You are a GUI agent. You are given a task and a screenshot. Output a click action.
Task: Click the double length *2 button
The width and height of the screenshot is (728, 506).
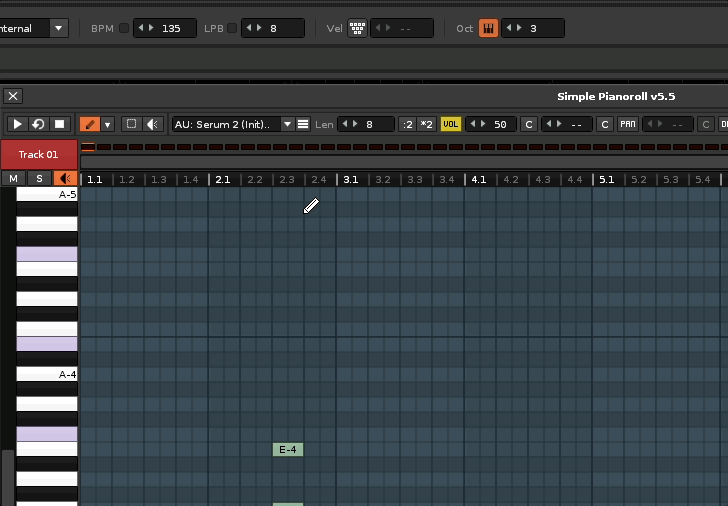click(x=426, y=124)
